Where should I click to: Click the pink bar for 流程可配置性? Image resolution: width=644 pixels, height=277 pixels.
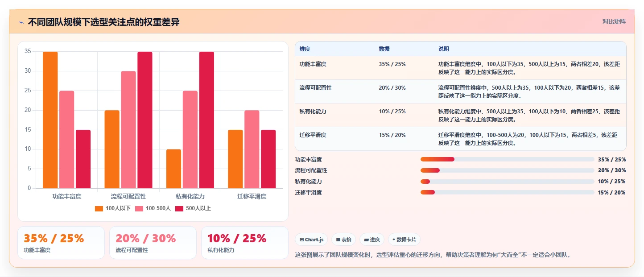[x=128, y=130]
